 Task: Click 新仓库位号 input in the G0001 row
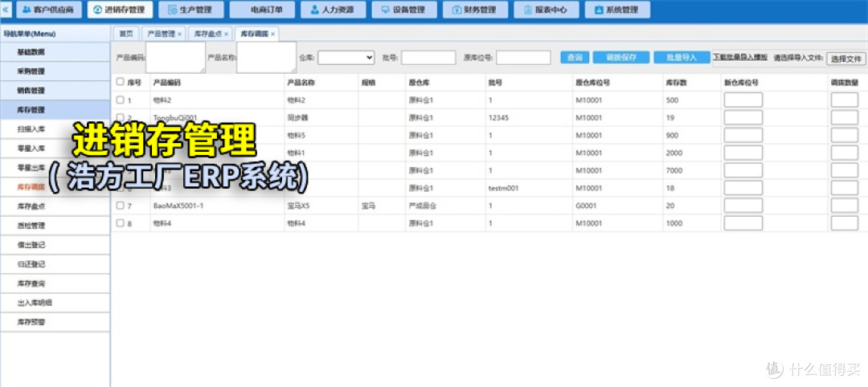click(x=743, y=206)
